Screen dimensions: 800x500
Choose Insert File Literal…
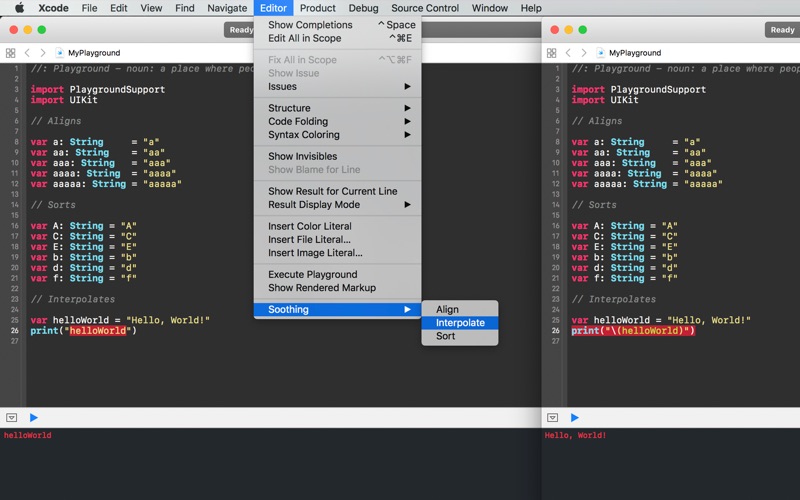(x=337, y=239)
